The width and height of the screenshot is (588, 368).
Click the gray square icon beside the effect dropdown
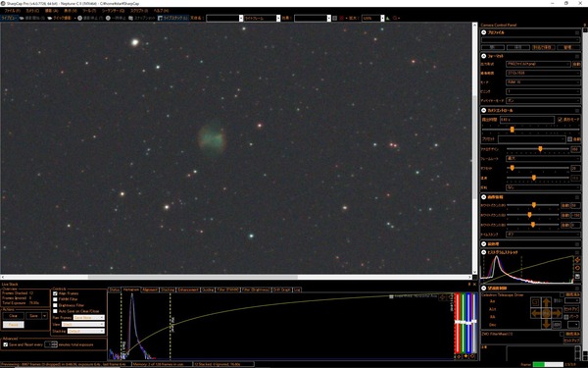click(x=335, y=18)
